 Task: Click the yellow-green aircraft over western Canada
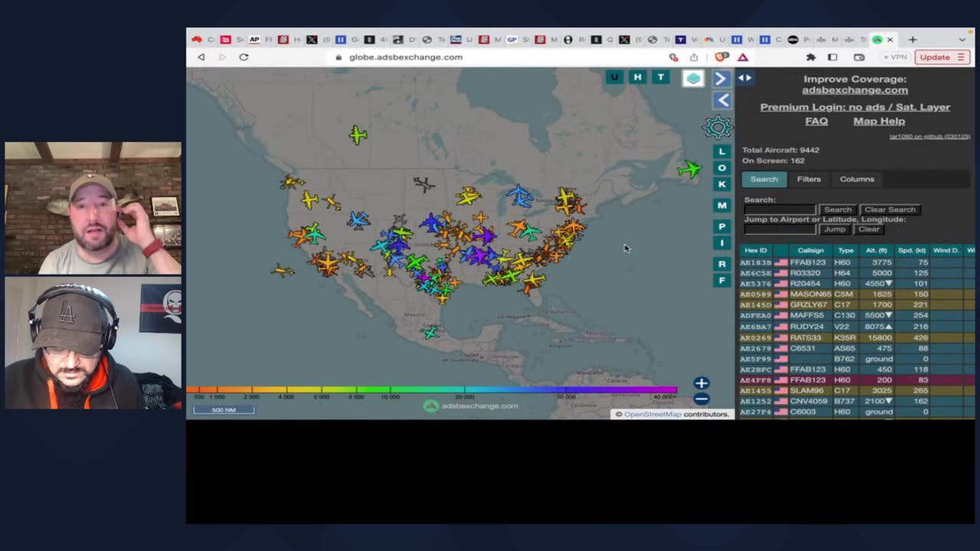[x=358, y=135]
